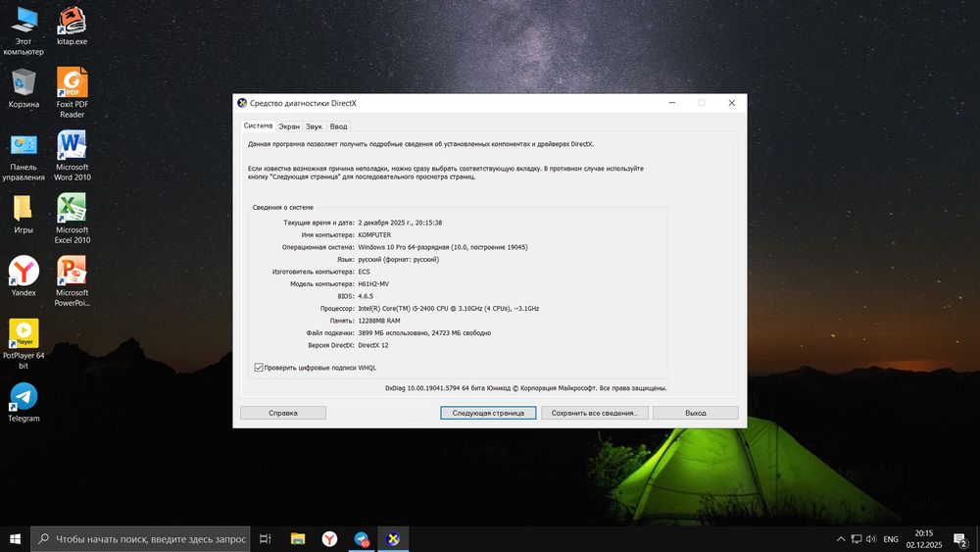Minimize the DirectX diagnostic window
The image size is (980, 552).
(x=672, y=103)
